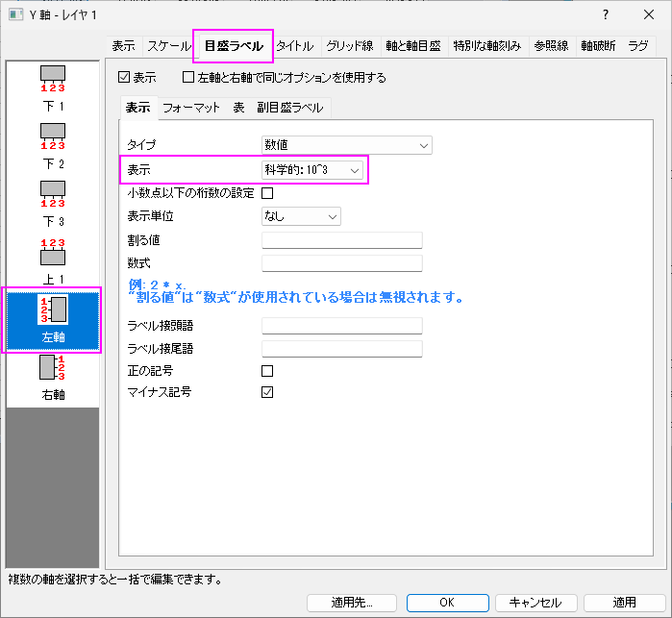
Task: Uncheck the マイナス記号 checkbox
Action: [267, 392]
